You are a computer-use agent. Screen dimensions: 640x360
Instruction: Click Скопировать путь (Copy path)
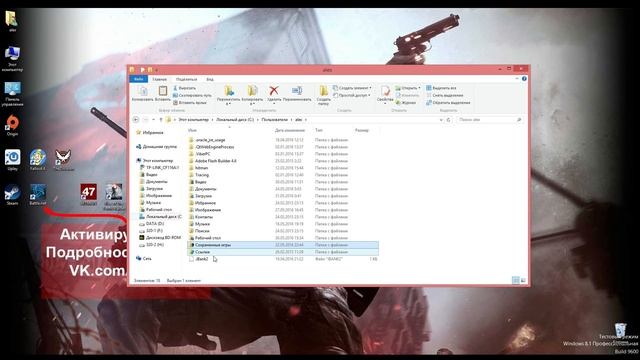point(192,96)
